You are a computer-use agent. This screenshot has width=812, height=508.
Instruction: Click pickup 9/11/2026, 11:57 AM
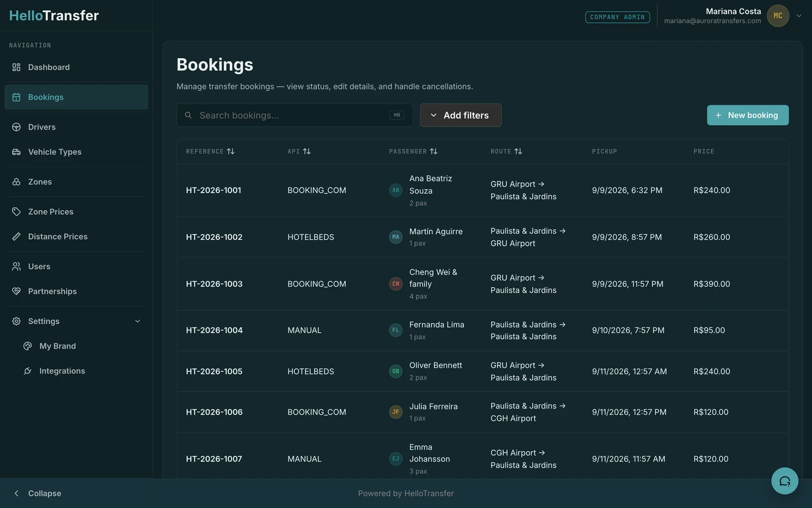pyautogui.click(x=628, y=459)
